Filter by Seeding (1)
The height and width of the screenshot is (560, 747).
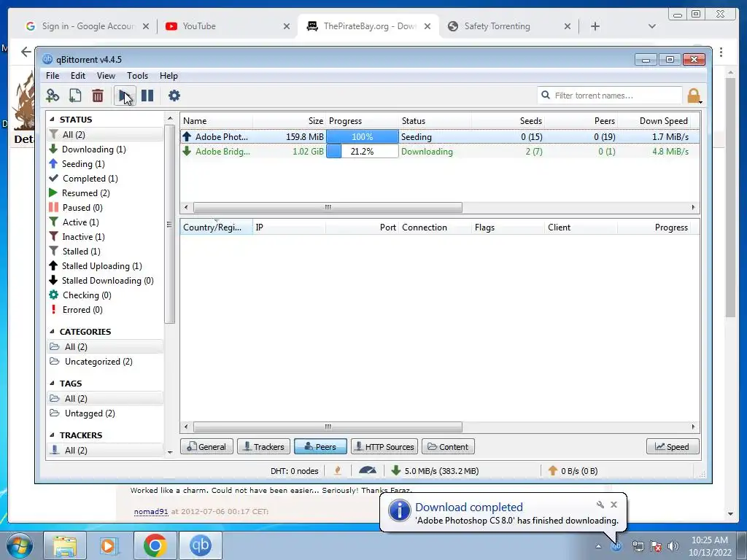tap(105, 164)
